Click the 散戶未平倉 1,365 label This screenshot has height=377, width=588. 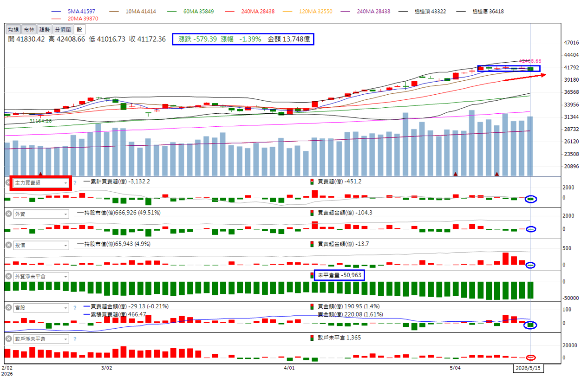tap(335, 338)
